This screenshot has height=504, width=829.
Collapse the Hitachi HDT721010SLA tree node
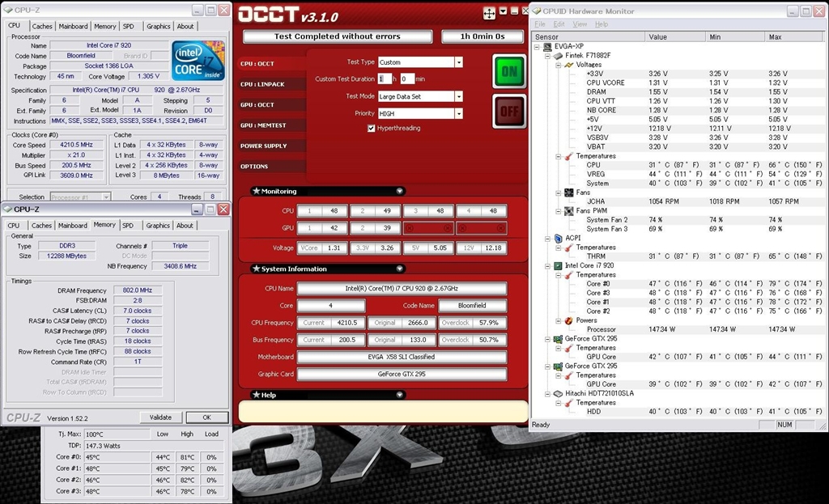point(548,394)
